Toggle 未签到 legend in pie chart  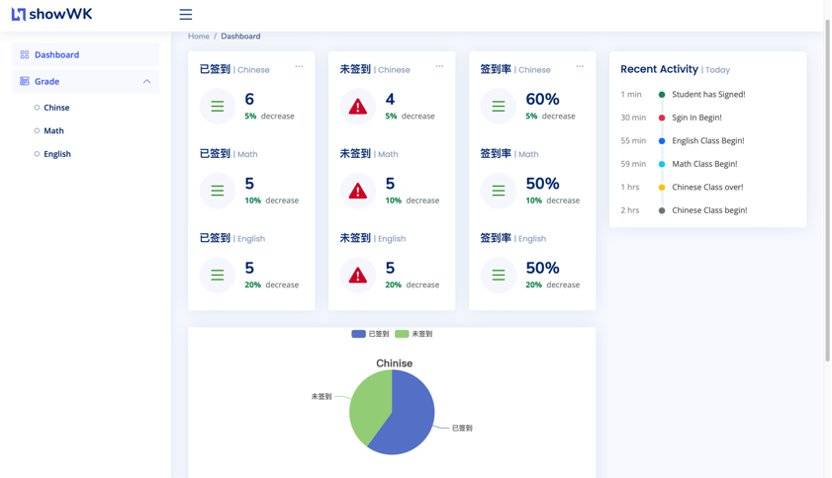point(414,334)
